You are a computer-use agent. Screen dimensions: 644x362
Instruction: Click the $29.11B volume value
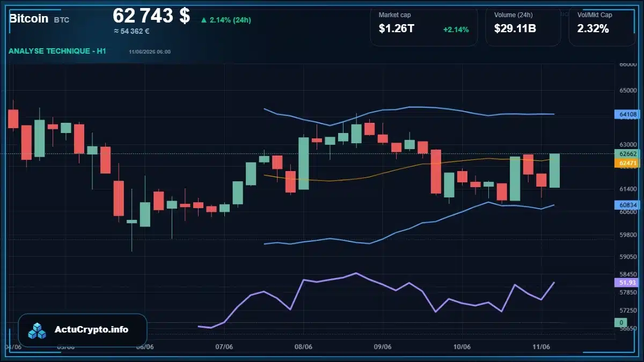pos(515,29)
